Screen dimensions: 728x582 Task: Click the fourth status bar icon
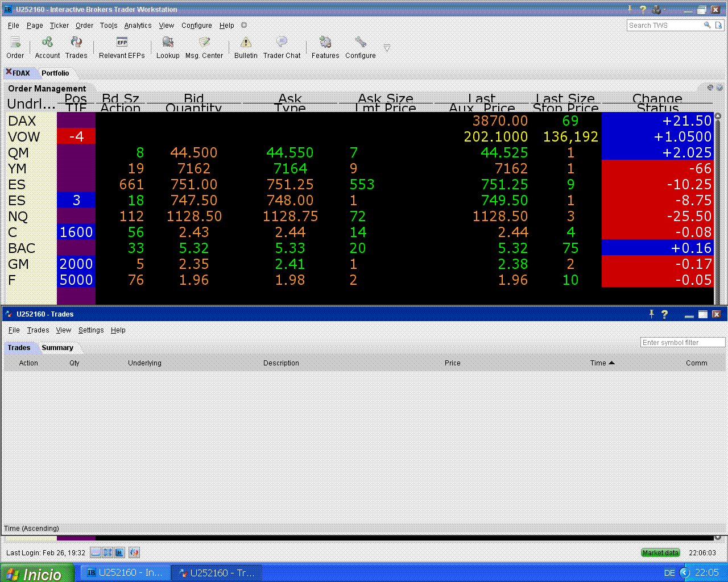click(134, 552)
